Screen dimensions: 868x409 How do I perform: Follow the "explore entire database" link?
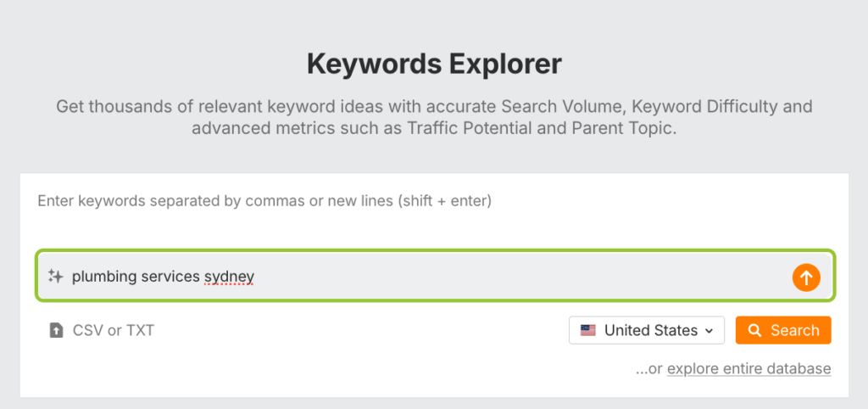click(748, 368)
